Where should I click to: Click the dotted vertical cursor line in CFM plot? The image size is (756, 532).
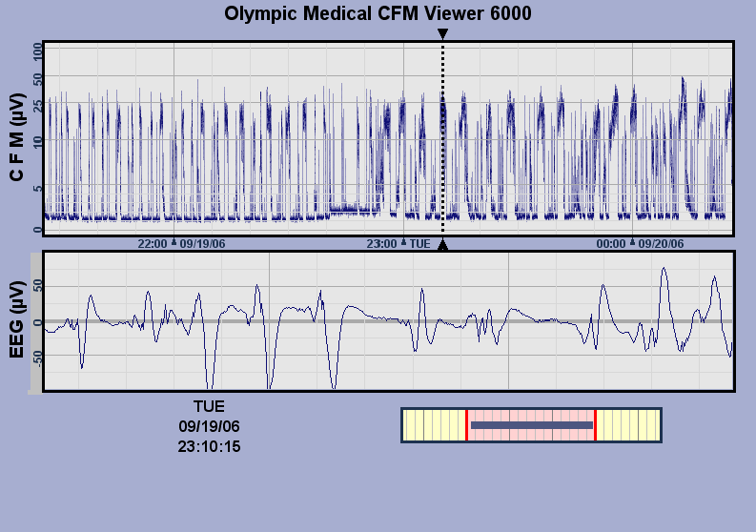pyautogui.click(x=442, y=139)
